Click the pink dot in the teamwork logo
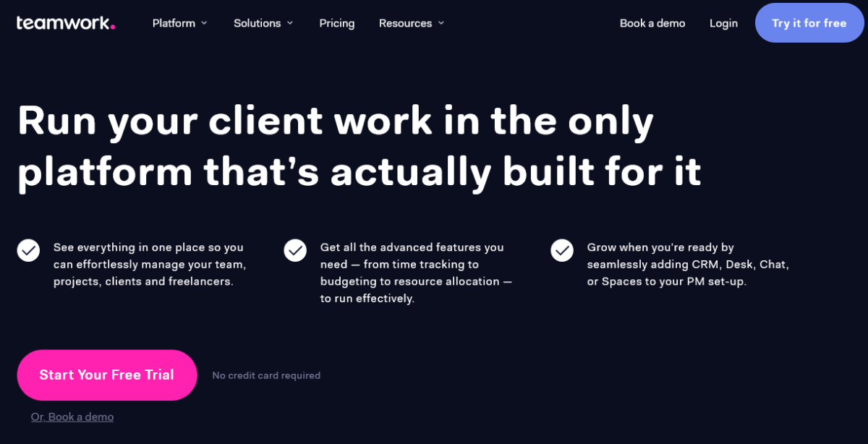868x444 pixels. coord(113,27)
